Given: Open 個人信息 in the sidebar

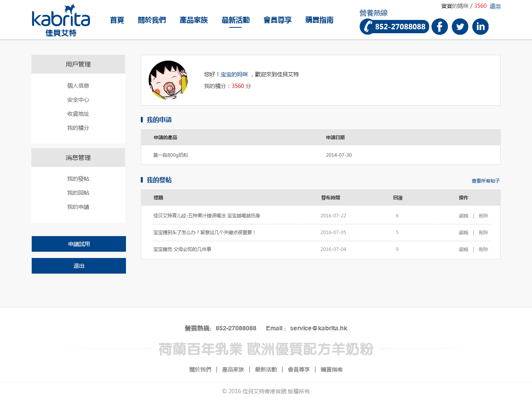Looking at the screenshot, I should 78,86.
